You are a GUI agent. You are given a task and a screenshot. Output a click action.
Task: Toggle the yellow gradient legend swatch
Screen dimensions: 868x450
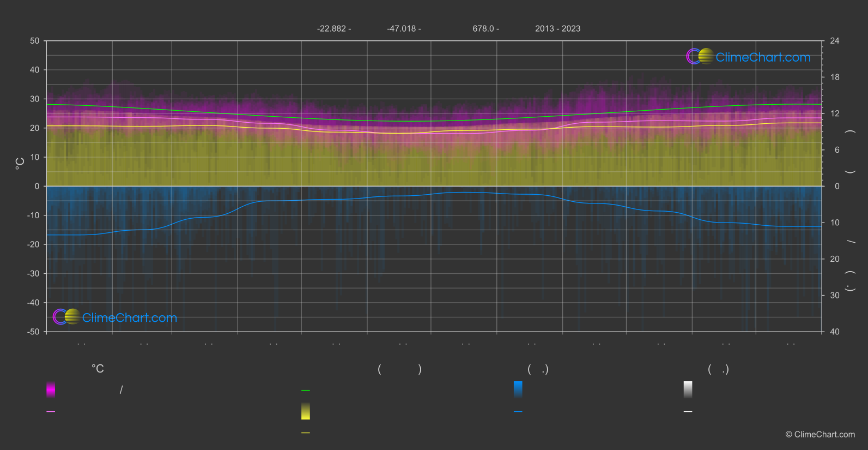coord(306,411)
